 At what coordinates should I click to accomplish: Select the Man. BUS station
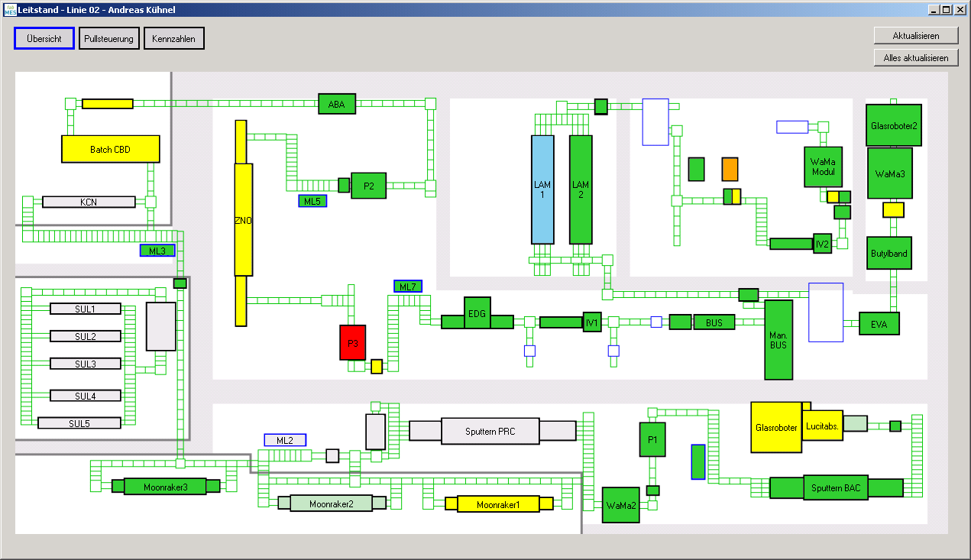(x=778, y=339)
